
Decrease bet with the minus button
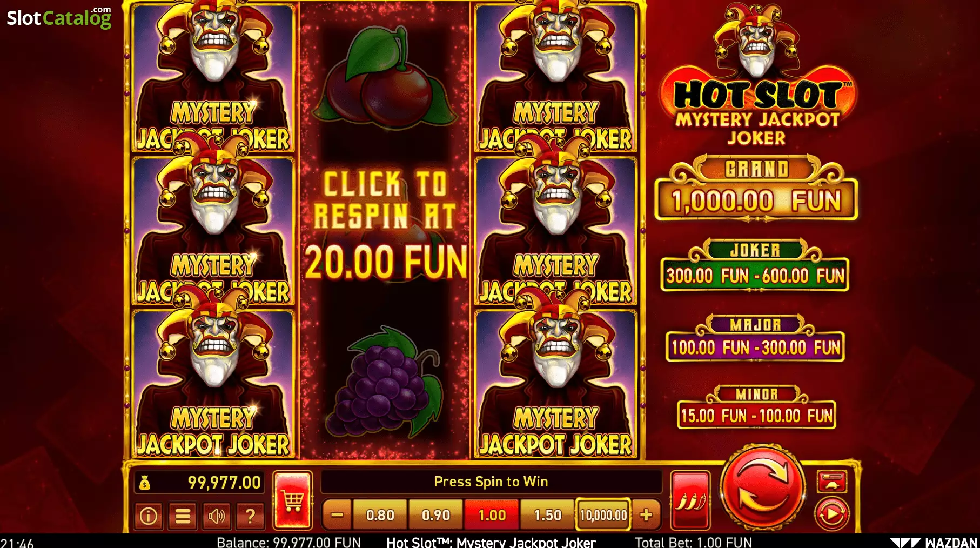tap(337, 515)
